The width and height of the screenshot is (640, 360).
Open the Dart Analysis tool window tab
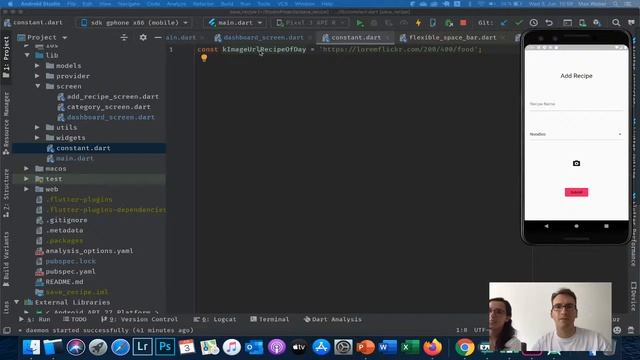pos(333,319)
